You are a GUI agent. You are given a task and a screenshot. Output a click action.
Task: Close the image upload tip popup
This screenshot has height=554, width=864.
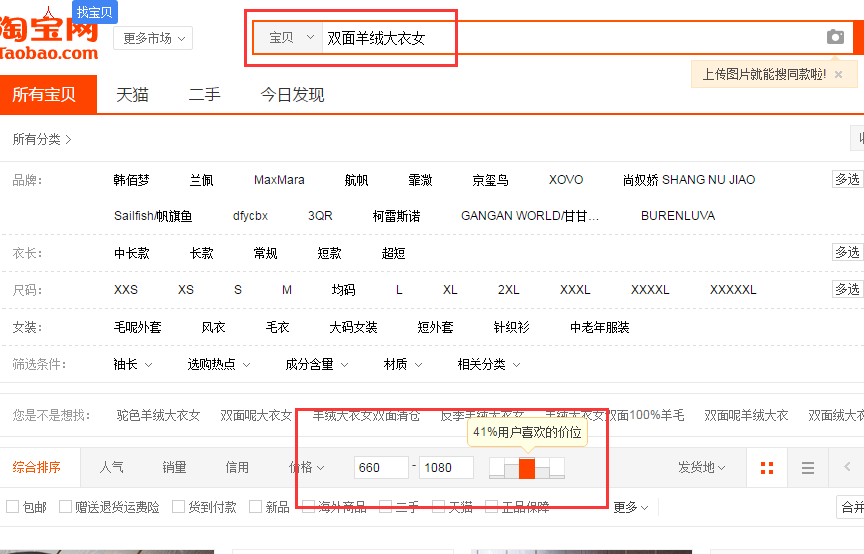[839, 74]
